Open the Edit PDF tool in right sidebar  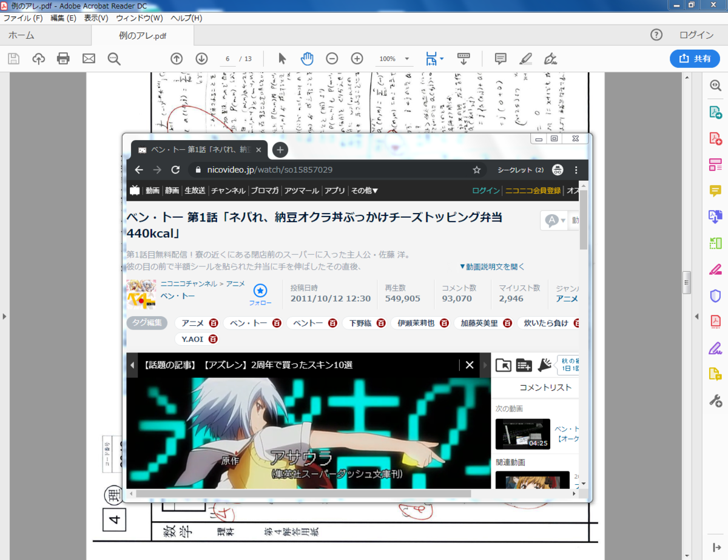715,164
